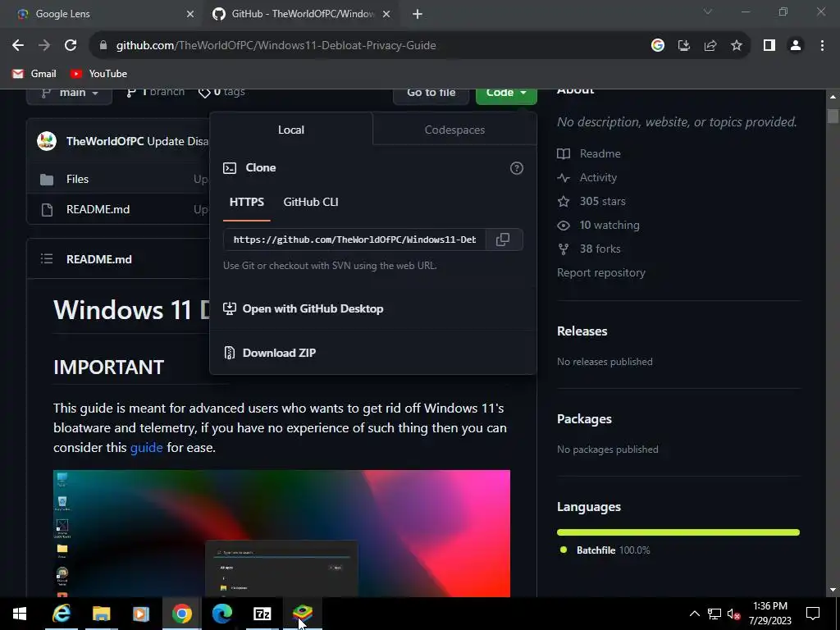840x630 pixels.
Task: Open the Windows notification center
Action: point(813,614)
